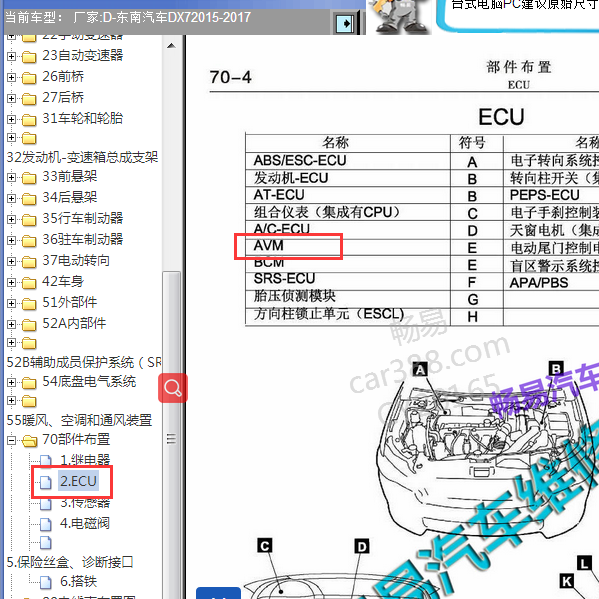The image size is (599, 599).
Task: Click the document icon for 1.继电器
Action: coord(45,461)
